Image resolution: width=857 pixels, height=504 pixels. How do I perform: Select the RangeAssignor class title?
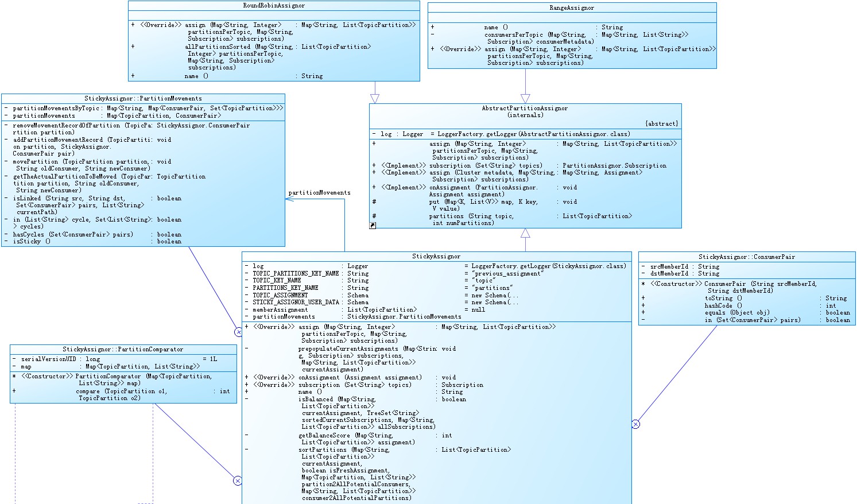pos(572,8)
